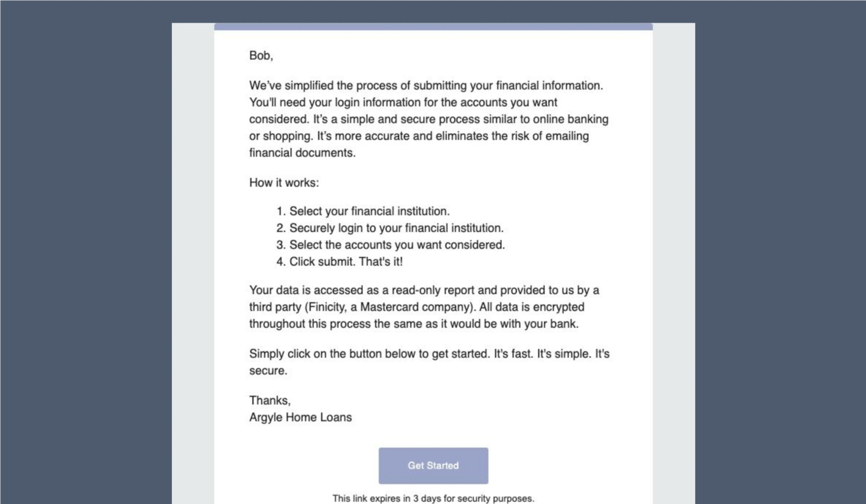
Task: Select the Thanks closing line
Action: coord(270,400)
